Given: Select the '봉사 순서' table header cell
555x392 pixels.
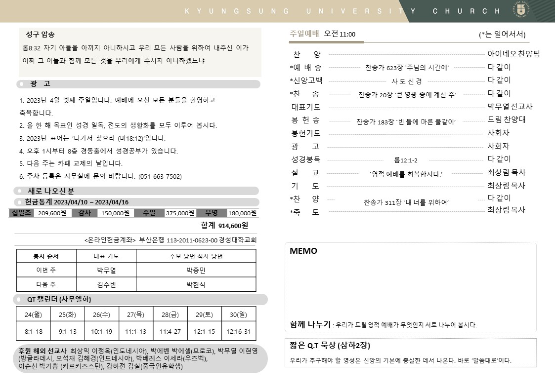Looking at the screenshot, I should [46, 256].
